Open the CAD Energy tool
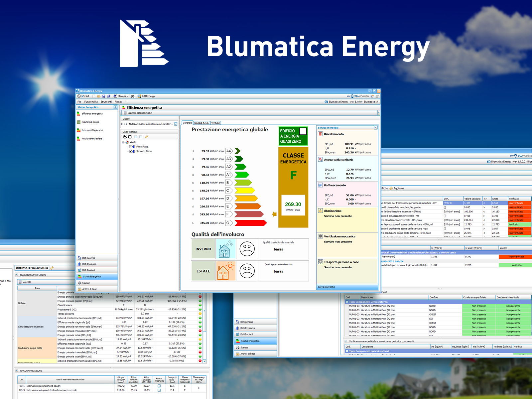The image size is (532, 399). pyautogui.click(x=146, y=96)
